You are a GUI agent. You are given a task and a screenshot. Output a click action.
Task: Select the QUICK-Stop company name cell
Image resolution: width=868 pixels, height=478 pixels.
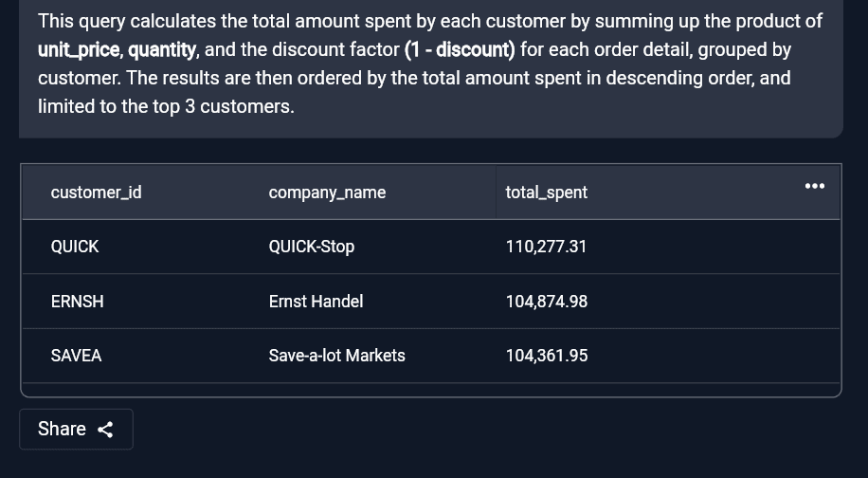pyautogui.click(x=311, y=247)
